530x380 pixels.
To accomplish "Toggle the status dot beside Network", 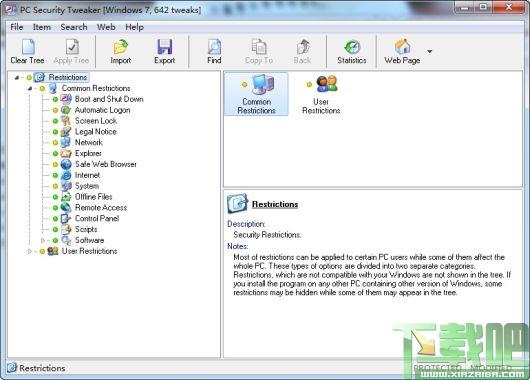I will [x=55, y=143].
